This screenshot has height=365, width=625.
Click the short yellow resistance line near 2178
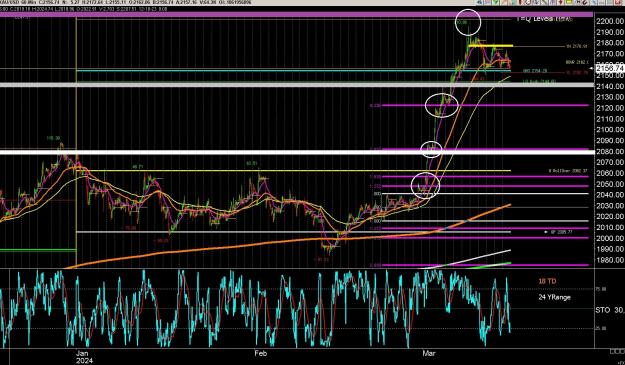[x=491, y=46]
